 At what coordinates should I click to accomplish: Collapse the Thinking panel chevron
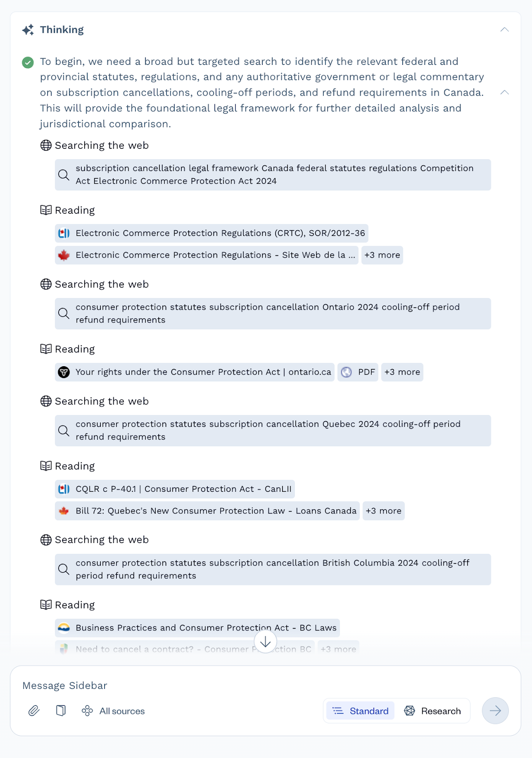click(x=505, y=30)
